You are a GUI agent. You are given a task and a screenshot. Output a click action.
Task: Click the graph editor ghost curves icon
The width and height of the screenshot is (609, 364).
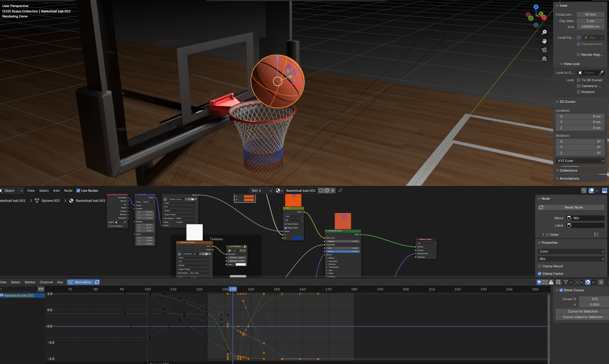(558, 282)
